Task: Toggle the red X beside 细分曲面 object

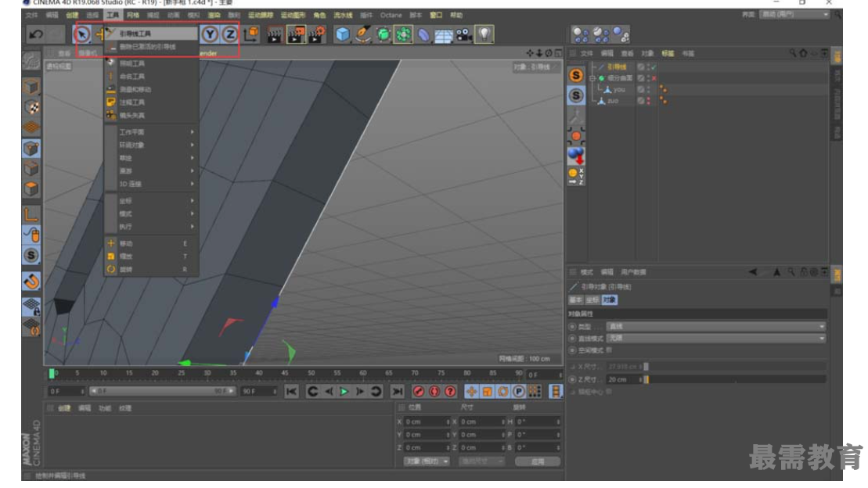Action: pos(654,78)
